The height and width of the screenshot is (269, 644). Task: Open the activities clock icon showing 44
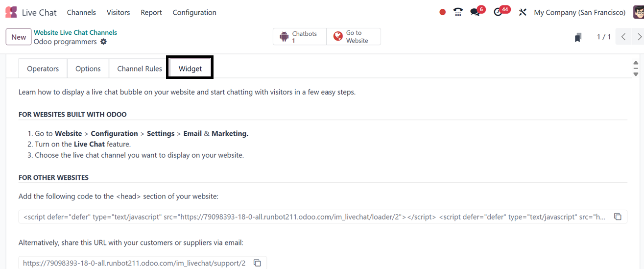coord(498,12)
